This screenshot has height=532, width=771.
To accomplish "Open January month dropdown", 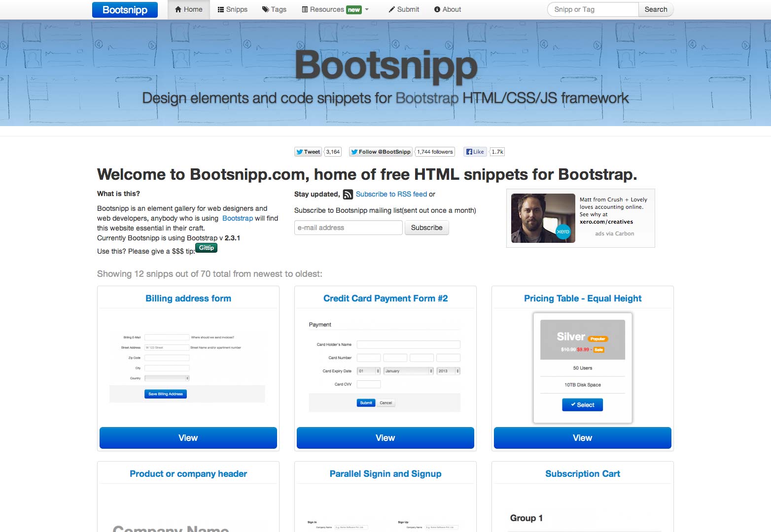I will coord(409,371).
